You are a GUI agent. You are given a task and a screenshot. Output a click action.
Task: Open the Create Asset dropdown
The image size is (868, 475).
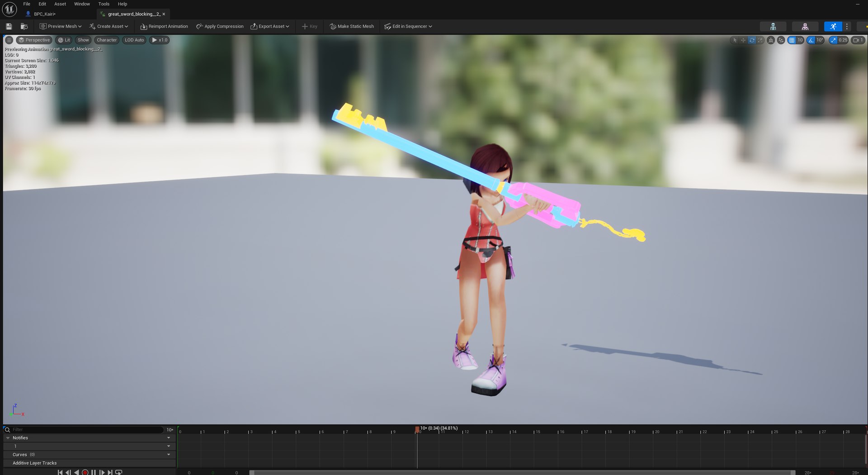click(109, 26)
